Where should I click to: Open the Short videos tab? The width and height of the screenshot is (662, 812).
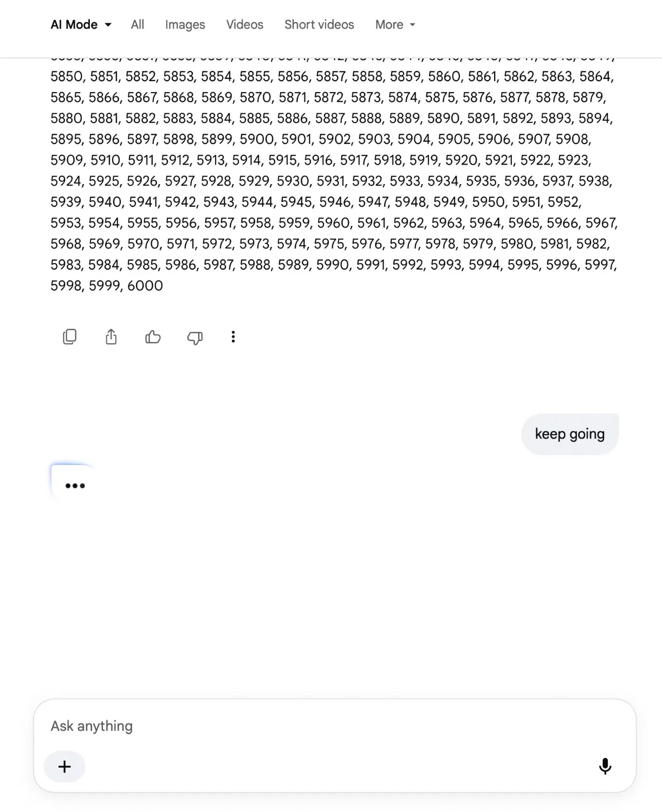(319, 24)
